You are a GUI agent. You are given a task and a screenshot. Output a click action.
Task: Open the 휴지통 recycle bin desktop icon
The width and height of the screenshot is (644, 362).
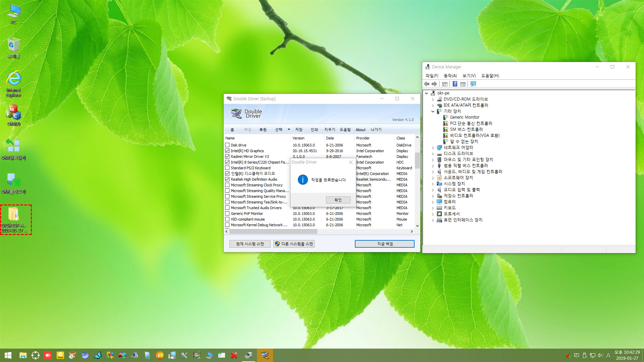tap(13, 48)
